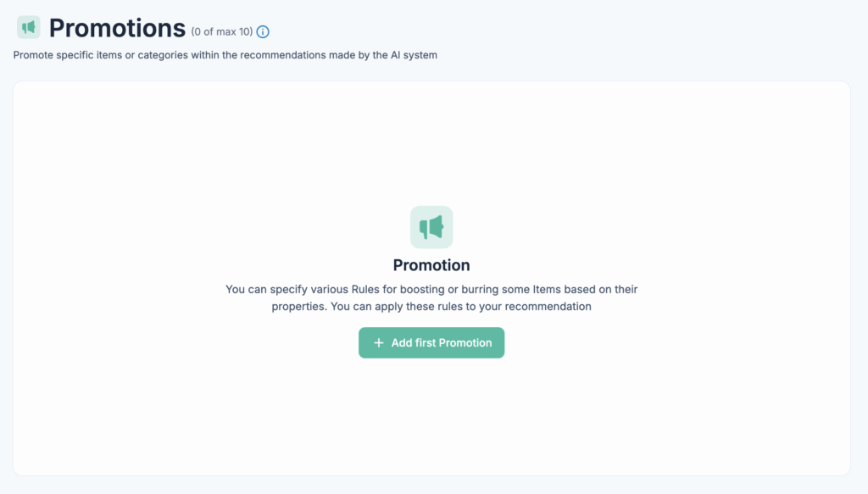
Task: Click the word 'Items' in description
Action: pos(547,289)
